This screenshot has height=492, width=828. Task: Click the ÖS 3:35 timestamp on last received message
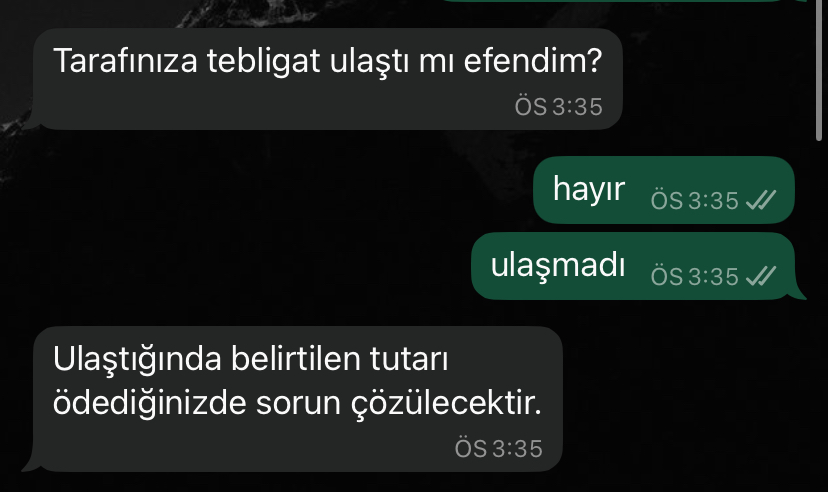coord(498,449)
